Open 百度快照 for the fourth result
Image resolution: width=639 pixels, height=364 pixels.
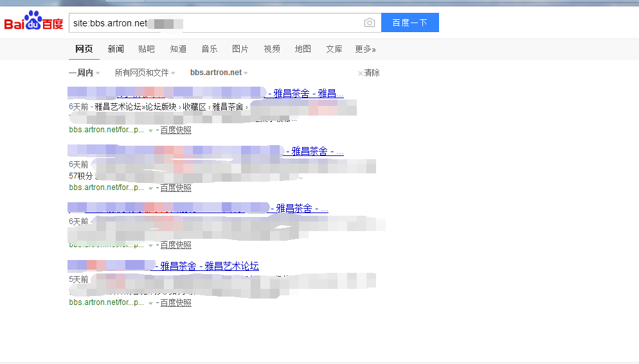175,302
